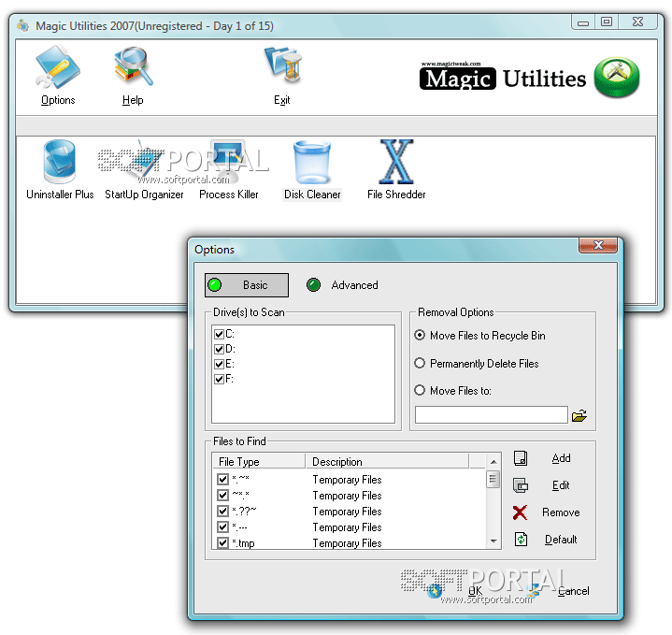Click the Magic Utilities app icon in title bar
Image resolution: width=672 pixels, height=635 pixels.
click(23, 26)
